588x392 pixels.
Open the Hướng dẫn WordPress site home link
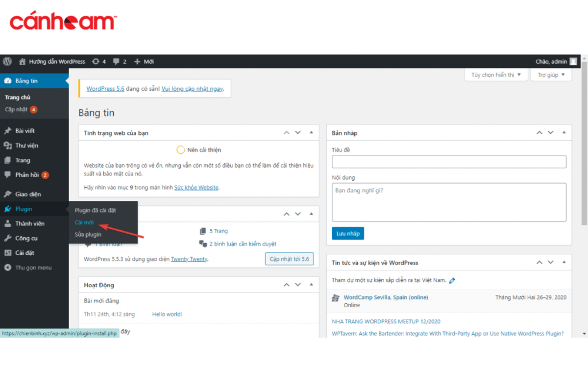coord(52,62)
